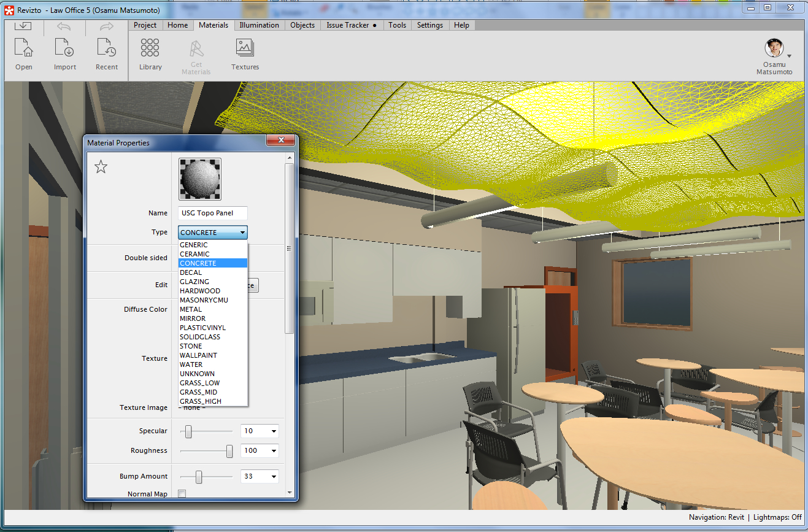Select the Tools tab
This screenshot has height=532, width=808.
398,25
